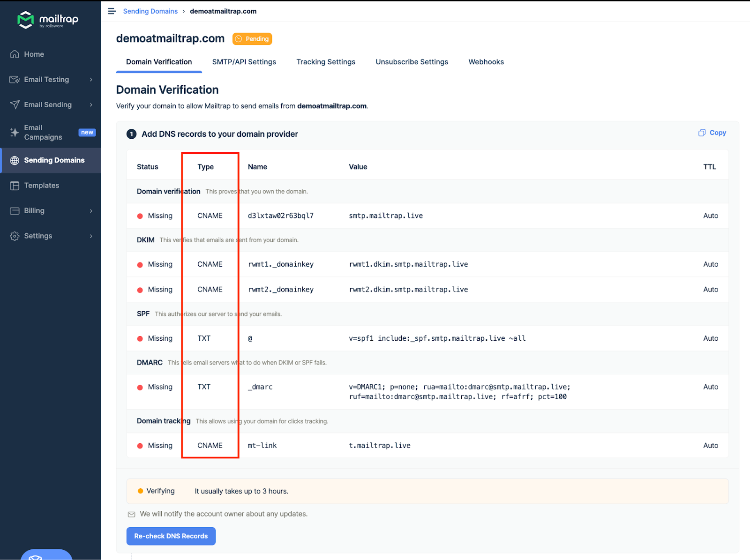This screenshot has width=750, height=560.
Task: Select the v=DMARC1 record value
Action: [x=459, y=392]
